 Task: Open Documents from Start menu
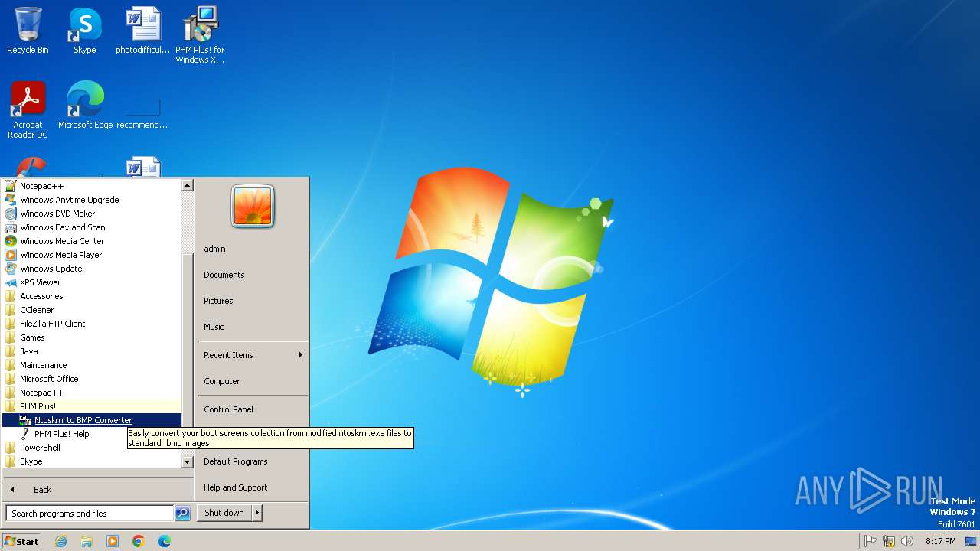pyautogui.click(x=253, y=275)
